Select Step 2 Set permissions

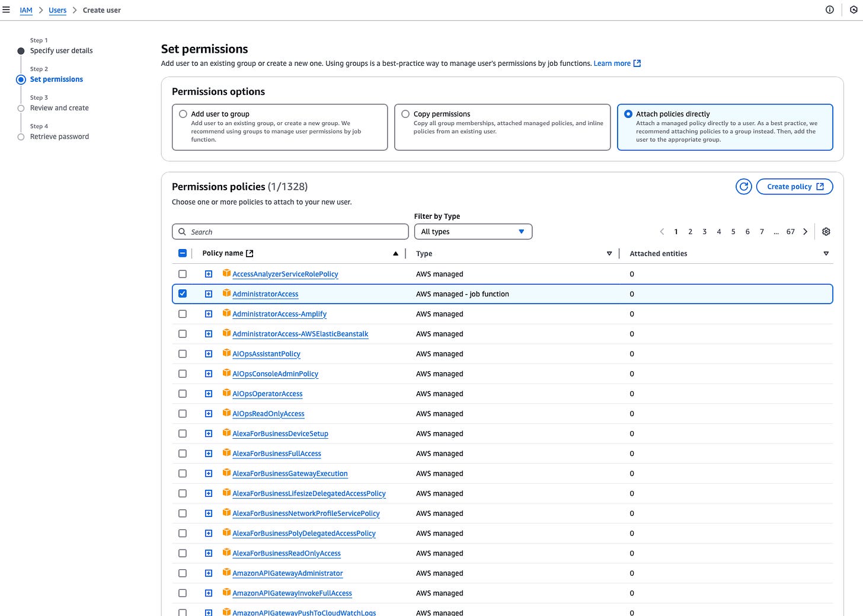pyautogui.click(x=56, y=79)
